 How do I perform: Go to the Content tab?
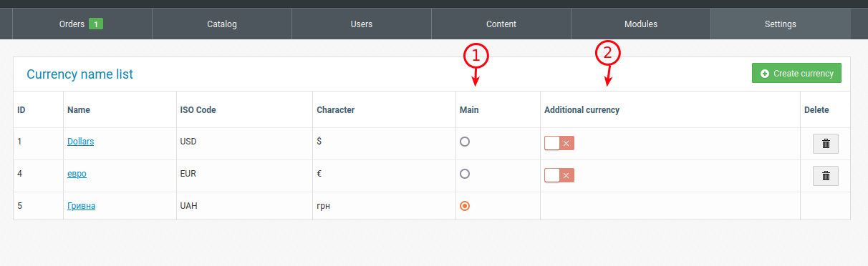click(501, 24)
